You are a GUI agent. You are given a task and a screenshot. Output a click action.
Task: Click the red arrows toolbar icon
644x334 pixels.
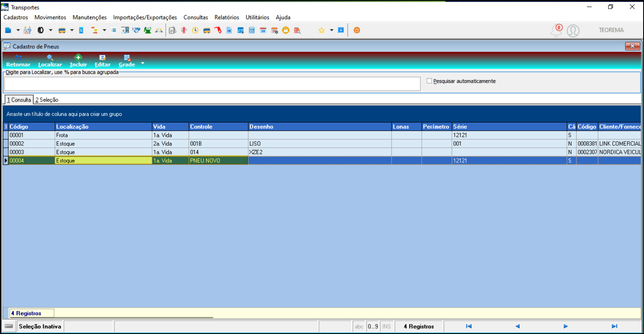pyautogui.click(x=184, y=30)
